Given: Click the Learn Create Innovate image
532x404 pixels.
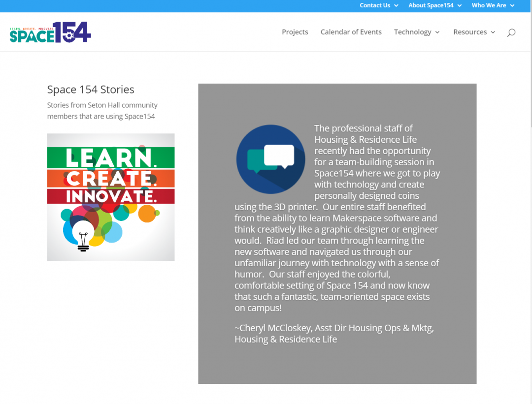Looking at the screenshot, I should [111, 197].
